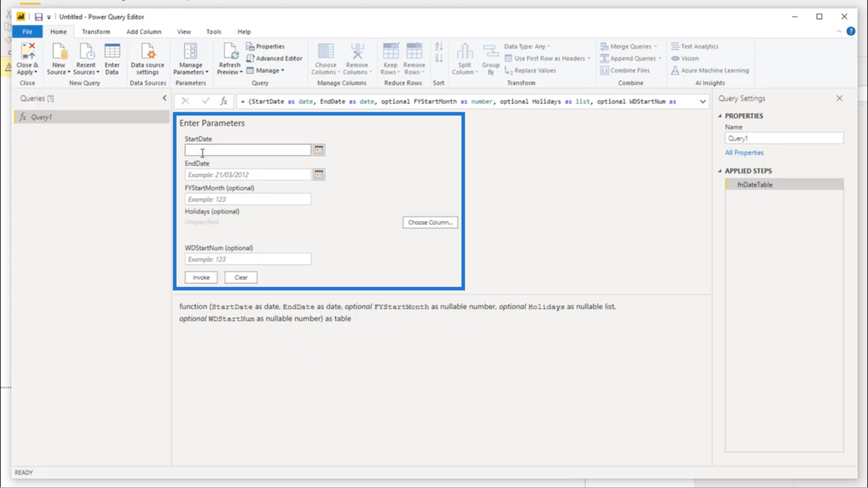
Task: Close the Query Settings pane
Action: point(839,98)
